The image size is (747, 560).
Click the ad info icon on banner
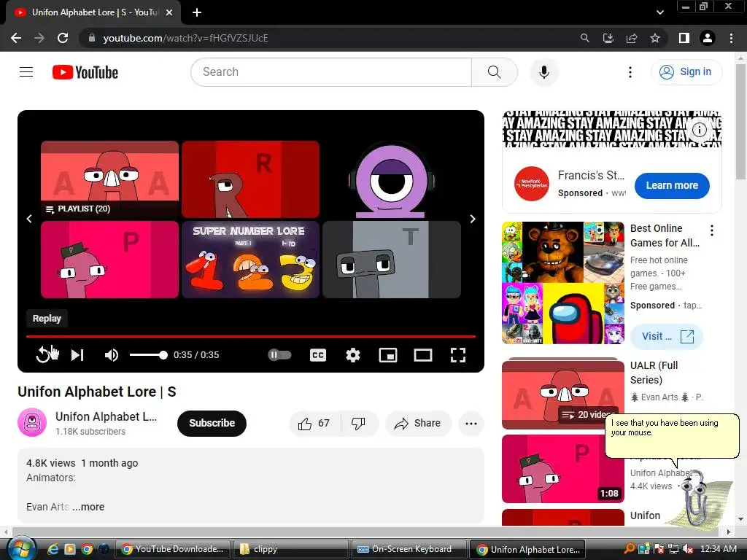700,130
